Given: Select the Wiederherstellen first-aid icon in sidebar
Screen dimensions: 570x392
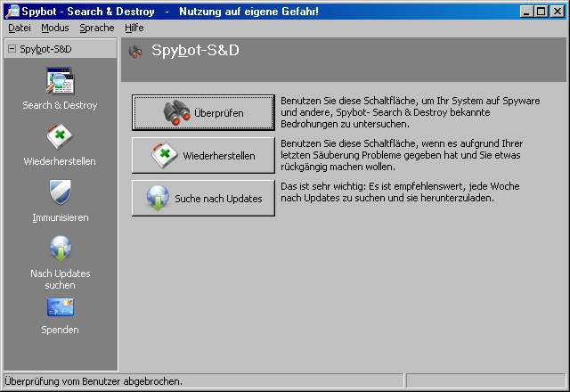Looking at the screenshot, I should (x=60, y=136).
